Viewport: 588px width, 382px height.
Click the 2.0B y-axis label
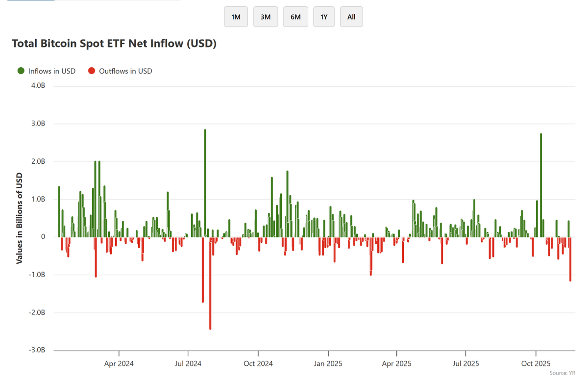[38, 162]
